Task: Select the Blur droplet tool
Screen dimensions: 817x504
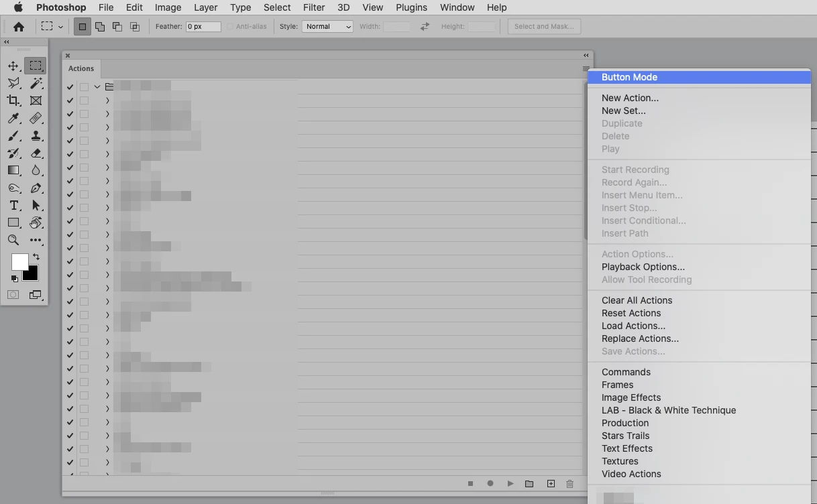Action: 36,170
